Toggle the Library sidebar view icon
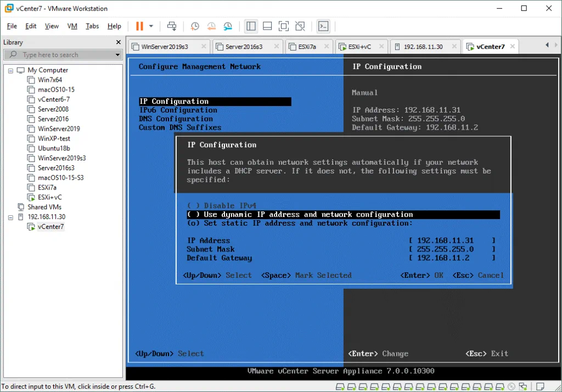 (251, 26)
